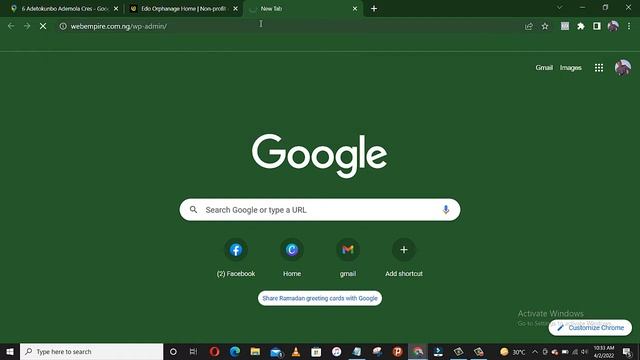640x360 pixels.
Task: Open Microsoft Store on the taskbar
Action: point(316,351)
